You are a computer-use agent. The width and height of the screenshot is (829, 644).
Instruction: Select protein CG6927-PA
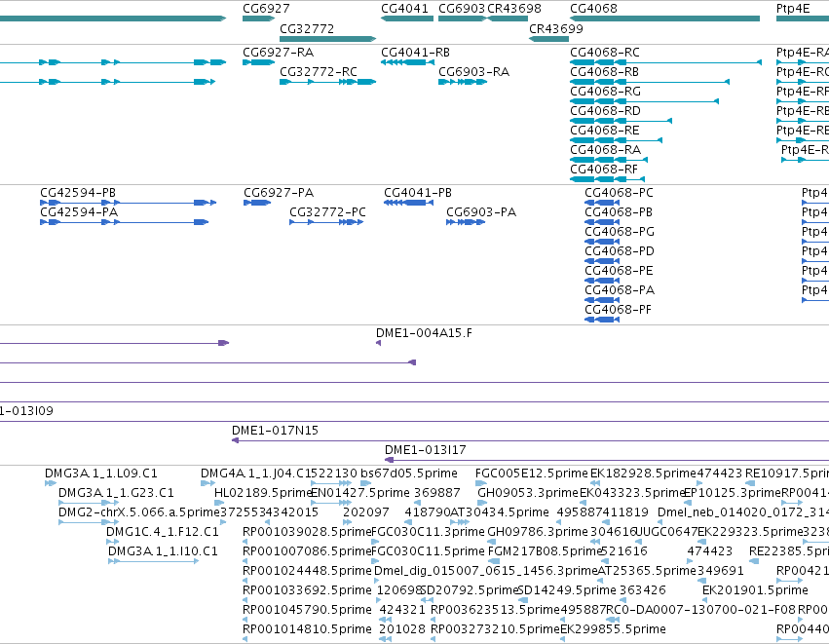[257, 203]
